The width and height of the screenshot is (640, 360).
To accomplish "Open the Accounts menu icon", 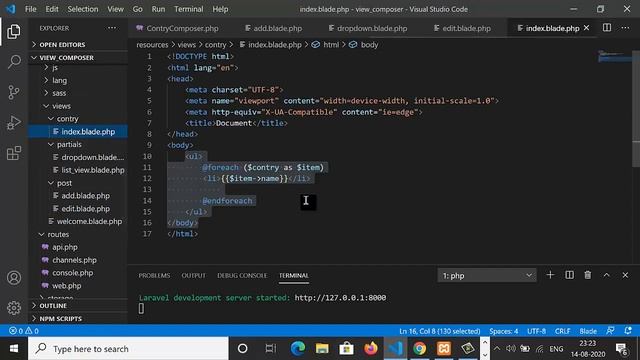I will (x=14, y=278).
